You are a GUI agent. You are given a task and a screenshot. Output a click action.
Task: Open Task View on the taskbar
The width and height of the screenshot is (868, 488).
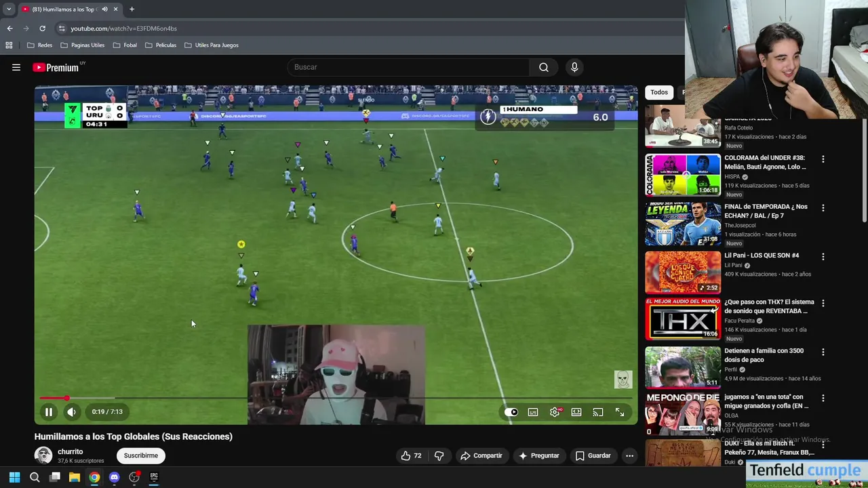point(55,477)
